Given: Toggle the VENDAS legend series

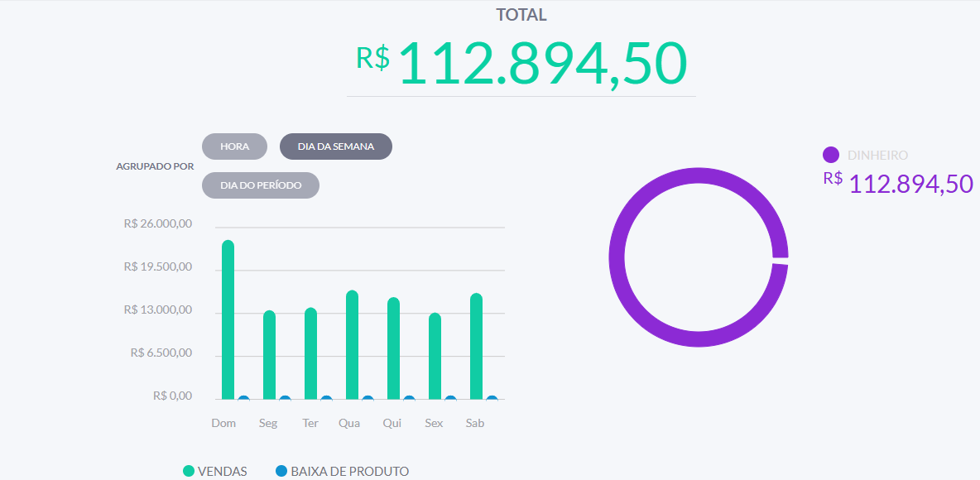Looking at the screenshot, I should point(215,471).
